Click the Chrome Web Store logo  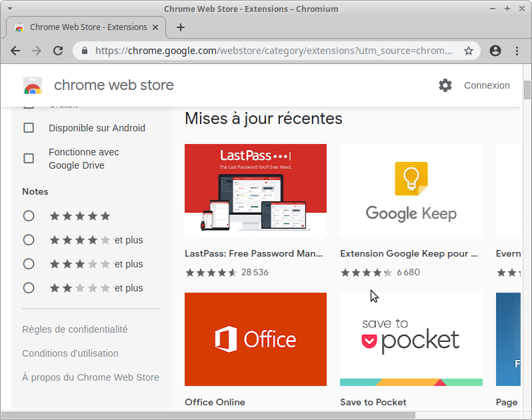[32, 86]
